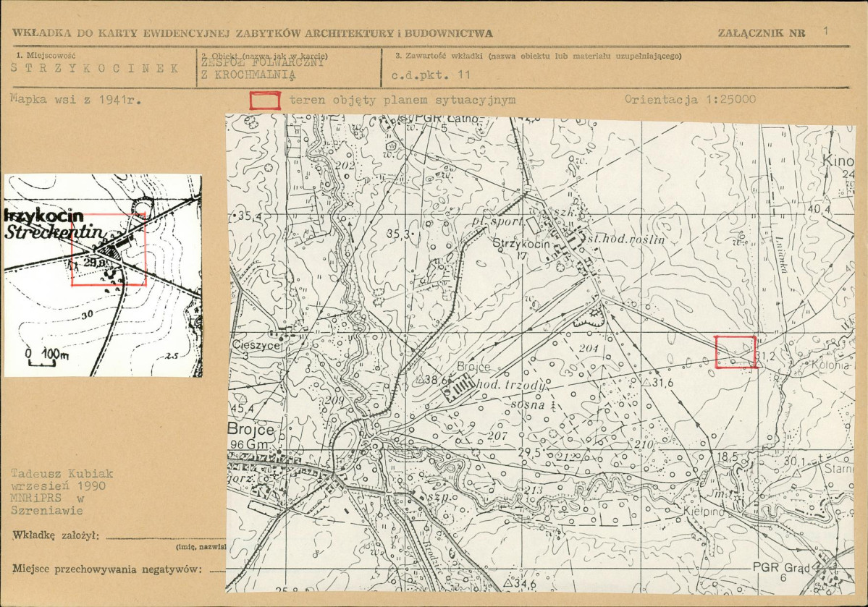This screenshot has height=607, width=868.
Task: Click the typed entry "c.d.pkt. 11"
Action: tap(431, 75)
